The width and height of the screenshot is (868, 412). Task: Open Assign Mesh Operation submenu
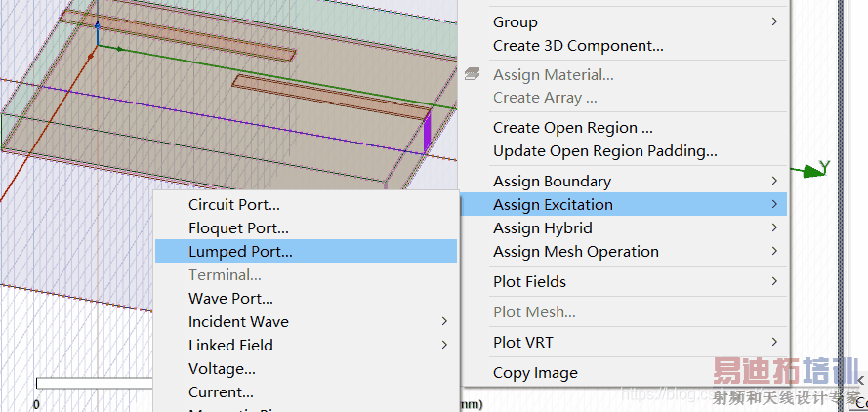click(625, 252)
